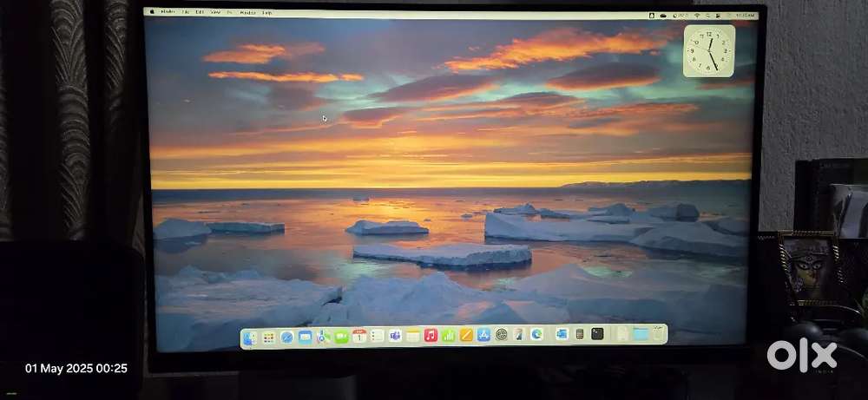The image size is (868, 400).
Task: Launch FaceTime from the Dock
Action: click(x=341, y=337)
